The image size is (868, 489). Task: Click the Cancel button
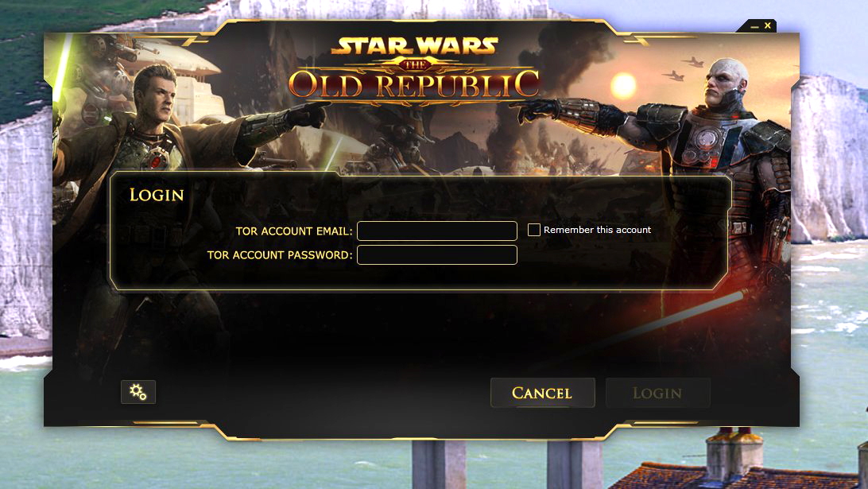click(542, 393)
